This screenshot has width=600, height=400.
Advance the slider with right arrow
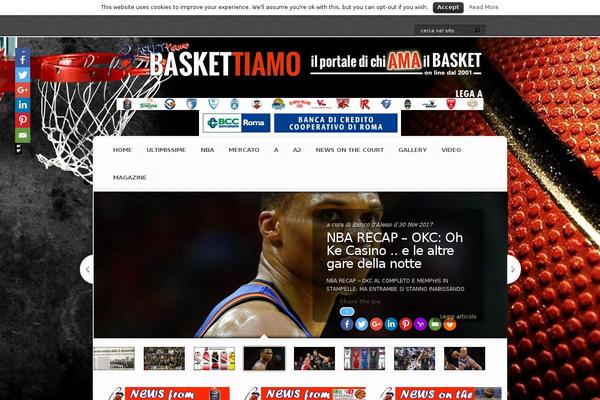pos(514,269)
